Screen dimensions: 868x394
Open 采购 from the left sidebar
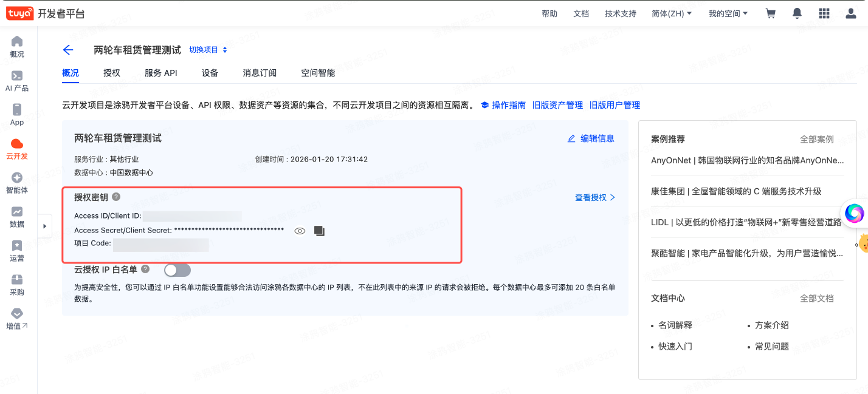pos(16,284)
